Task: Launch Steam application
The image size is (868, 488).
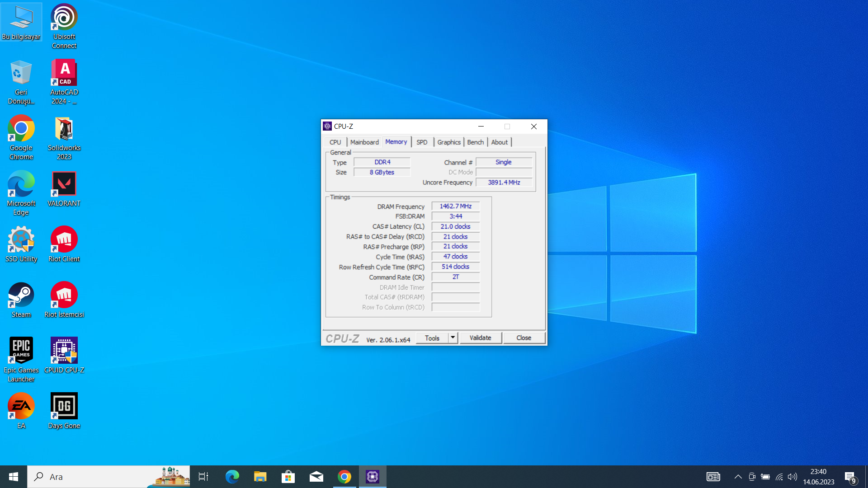Action: (x=21, y=299)
